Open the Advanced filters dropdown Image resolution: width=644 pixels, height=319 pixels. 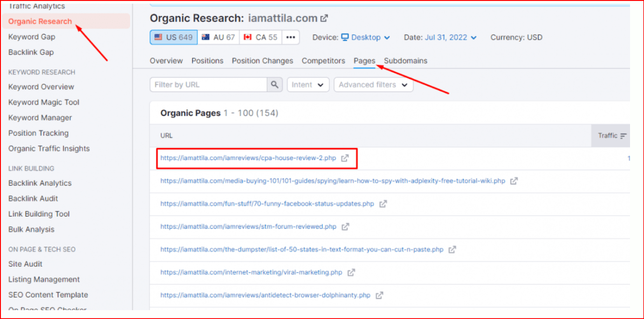pyautogui.click(x=373, y=85)
